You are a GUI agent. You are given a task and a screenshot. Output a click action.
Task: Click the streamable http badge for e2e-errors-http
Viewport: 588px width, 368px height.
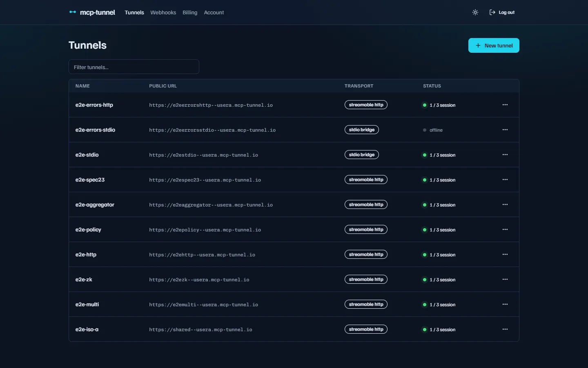coord(366,105)
